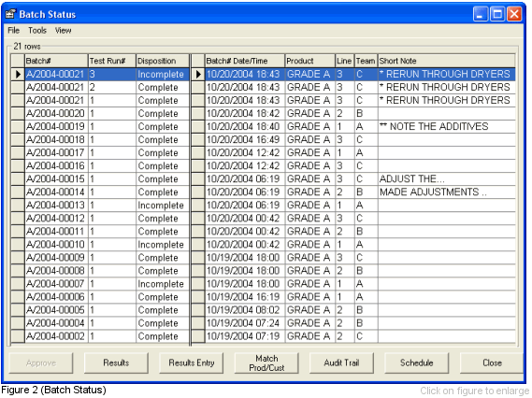Click the Approve button
Image resolution: width=532 pixels, height=398 pixels.
coord(41,362)
